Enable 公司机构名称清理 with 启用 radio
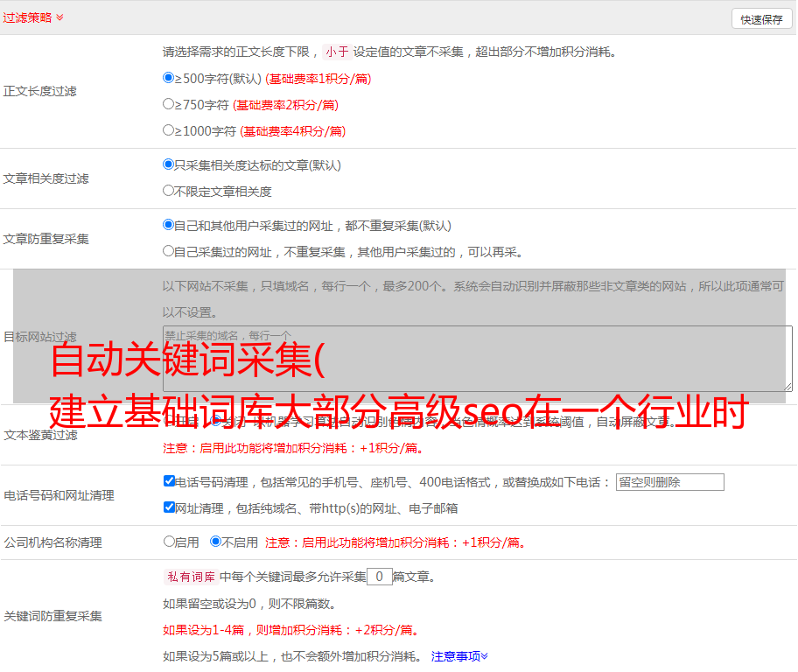 [x=170, y=542]
